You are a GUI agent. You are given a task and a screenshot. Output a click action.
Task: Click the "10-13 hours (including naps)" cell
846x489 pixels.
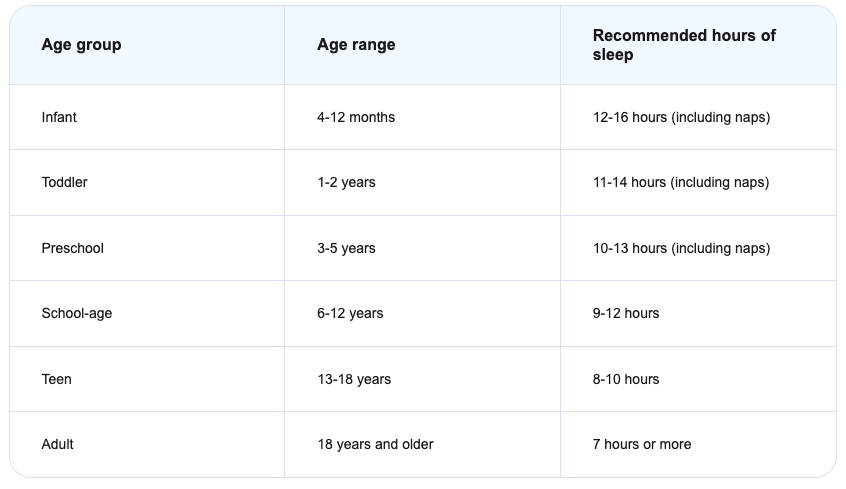click(x=681, y=248)
